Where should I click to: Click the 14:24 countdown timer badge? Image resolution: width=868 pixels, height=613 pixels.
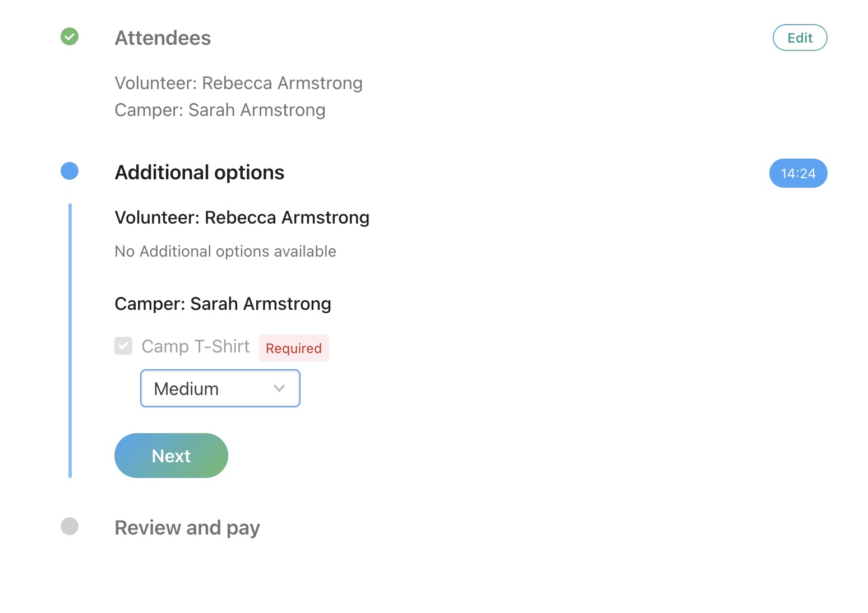pyautogui.click(x=798, y=174)
